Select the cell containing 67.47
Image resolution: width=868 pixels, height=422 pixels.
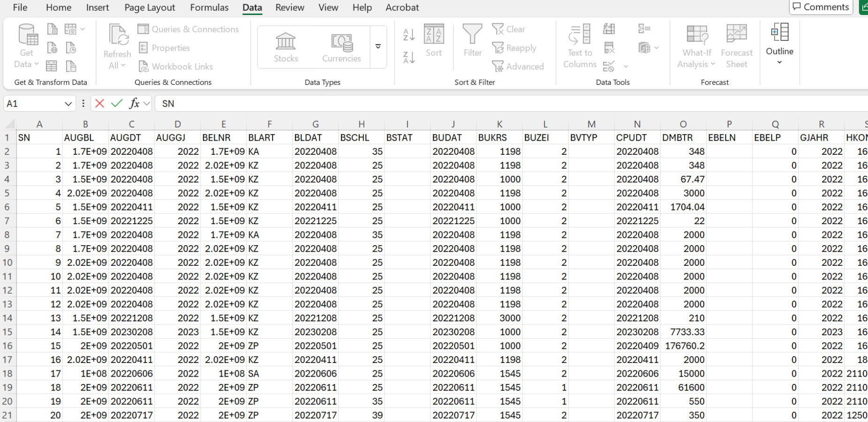683,180
